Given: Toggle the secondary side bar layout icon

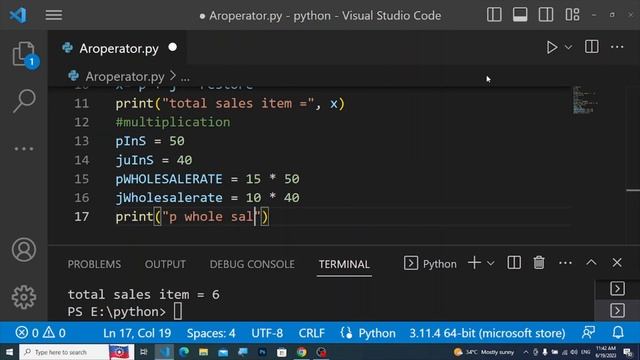Looking at the screenshot, I should 546,15.
